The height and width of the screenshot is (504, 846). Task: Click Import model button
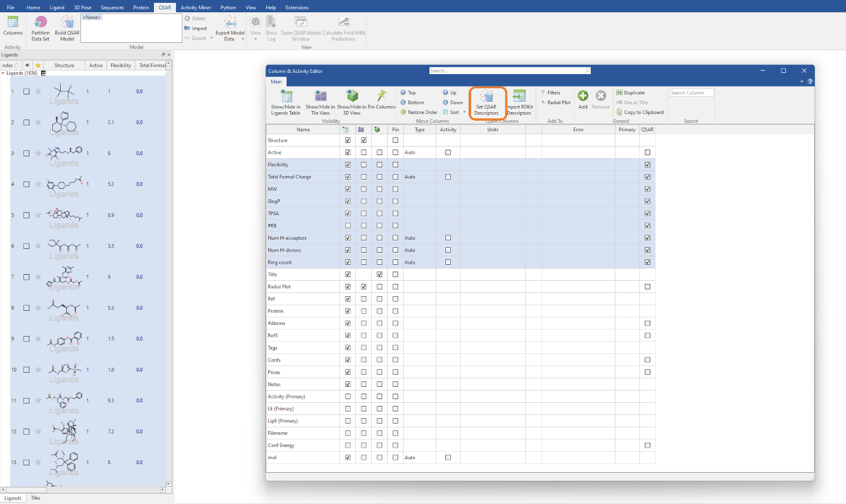196,28
